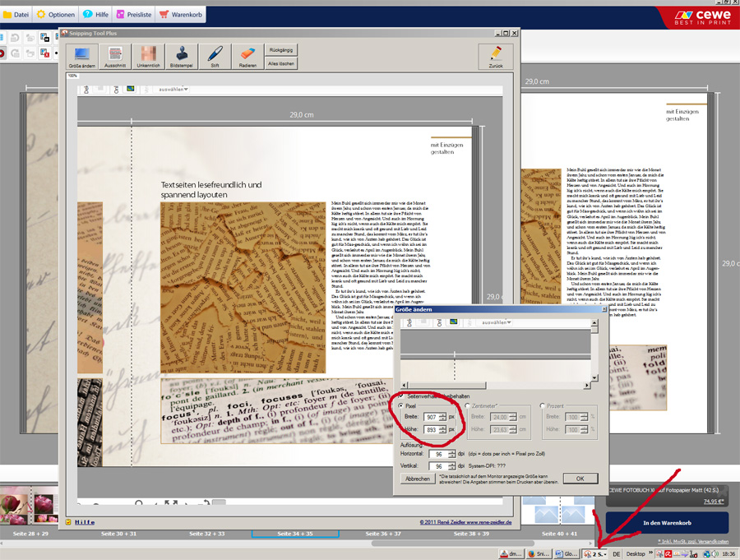
Task: Click the In den Warenkorb button
Action: [666, 523]
